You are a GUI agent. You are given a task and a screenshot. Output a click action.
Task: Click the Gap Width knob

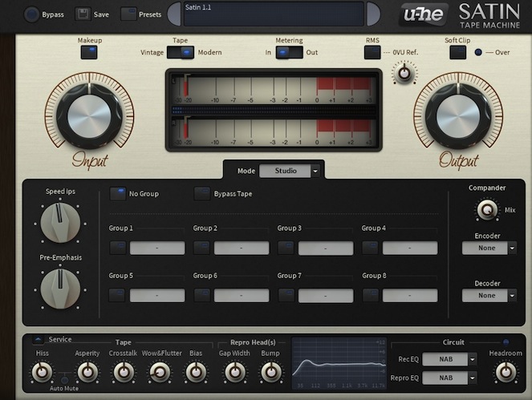[x=235, y=372]
